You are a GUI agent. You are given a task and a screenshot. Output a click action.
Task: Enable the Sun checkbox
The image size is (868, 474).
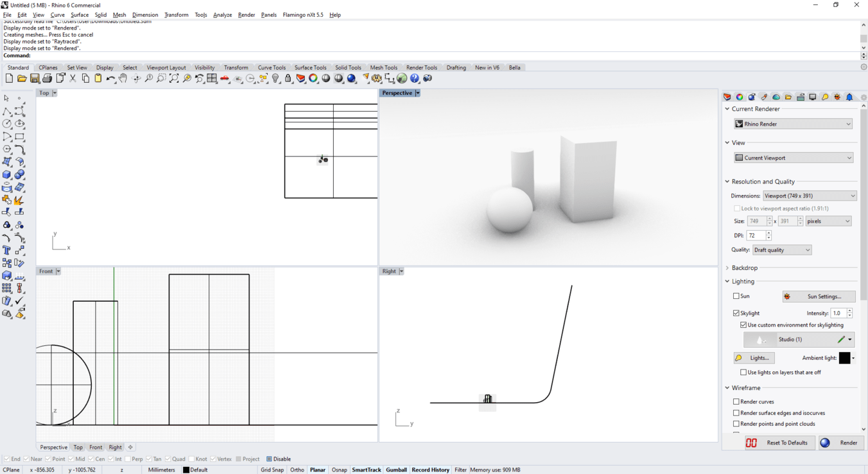point(736,296)
